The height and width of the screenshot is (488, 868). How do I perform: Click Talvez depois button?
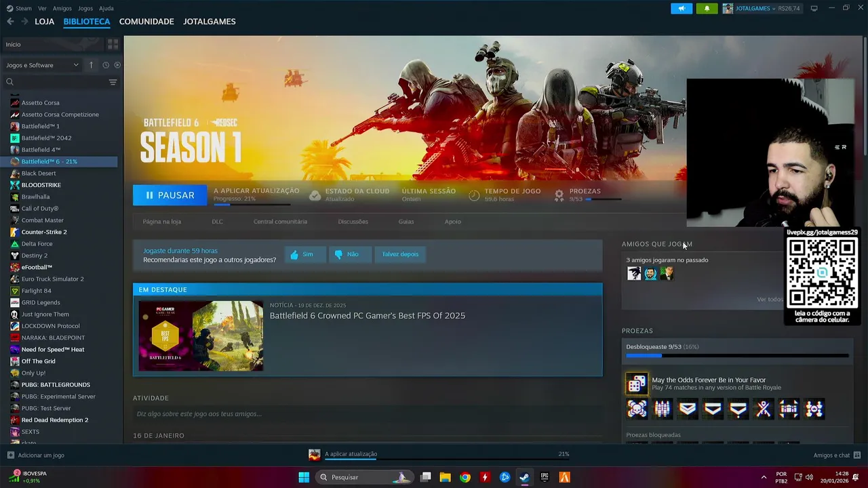point(400,254)
